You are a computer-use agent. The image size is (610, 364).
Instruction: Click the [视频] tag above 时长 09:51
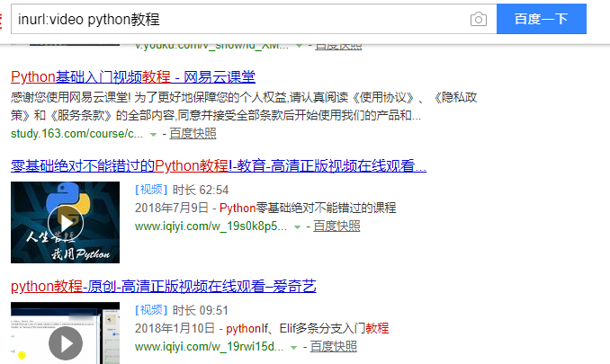click(x=151, y=310)
